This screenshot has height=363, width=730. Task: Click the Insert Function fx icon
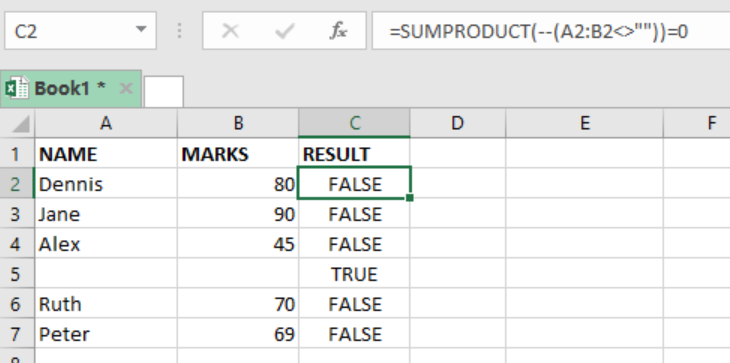tap(338, 31)
